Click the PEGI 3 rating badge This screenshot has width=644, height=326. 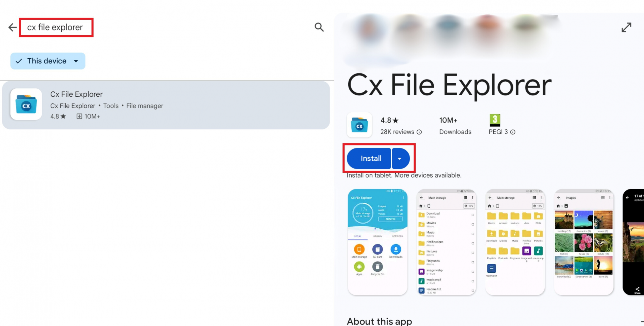click(x=495, y=120)
